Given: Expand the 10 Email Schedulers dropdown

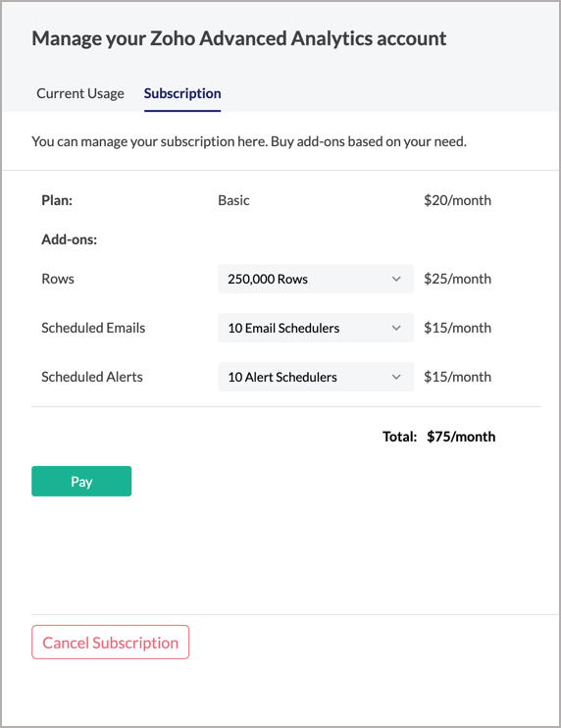Looking at the screenshot, I should coord(316,328).
